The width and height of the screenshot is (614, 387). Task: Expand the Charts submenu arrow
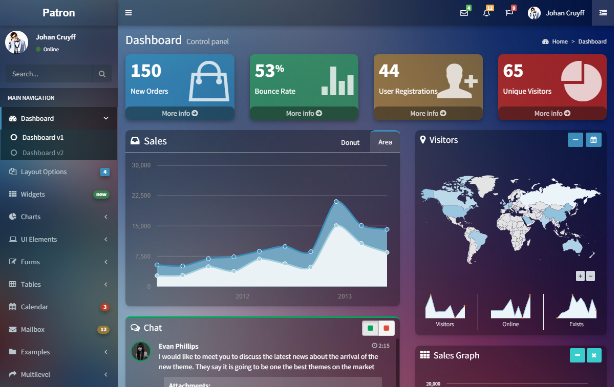tap(106, 217)
